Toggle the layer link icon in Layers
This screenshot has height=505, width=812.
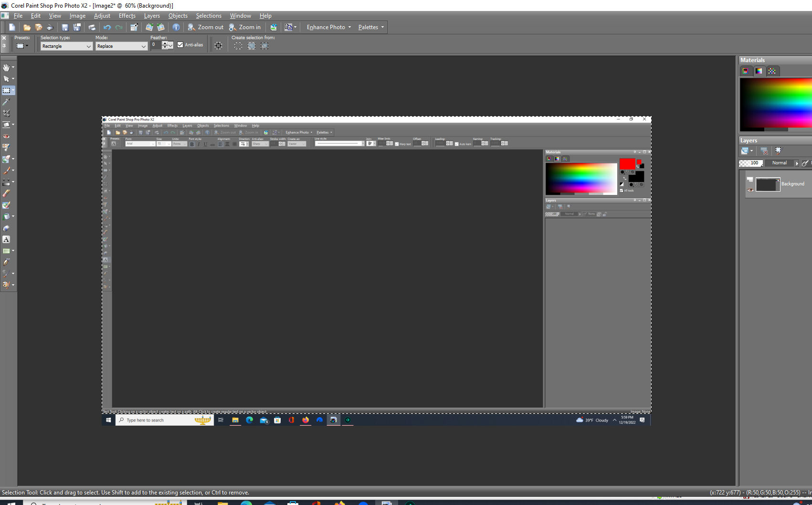(x=805, y=163)
